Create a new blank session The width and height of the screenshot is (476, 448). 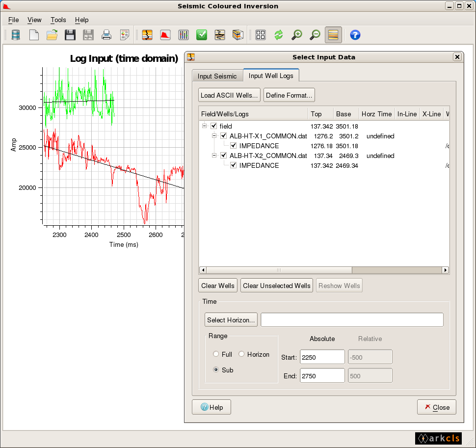(x=34, y=35)
